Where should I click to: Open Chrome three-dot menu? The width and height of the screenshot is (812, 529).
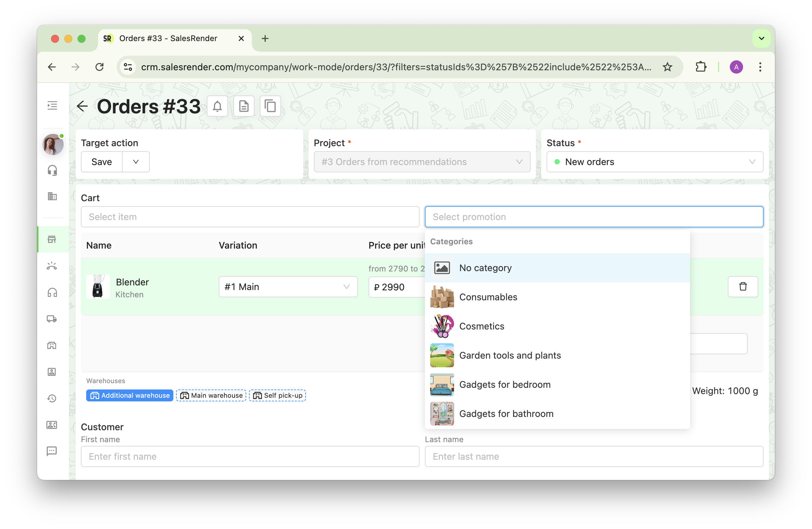(760, 67)
